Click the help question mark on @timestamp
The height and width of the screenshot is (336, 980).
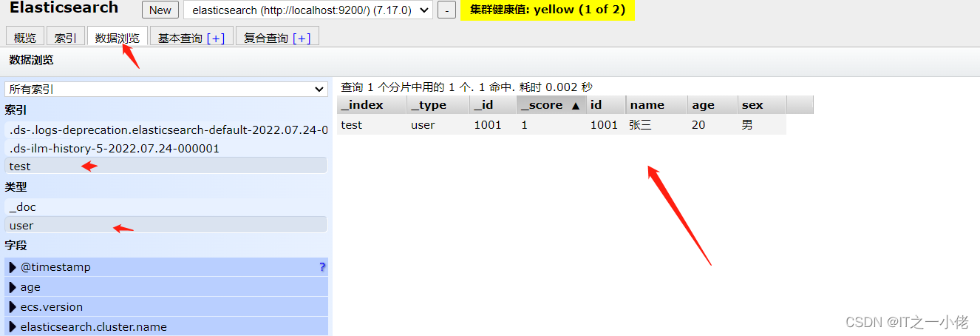[x=322, y=266]
